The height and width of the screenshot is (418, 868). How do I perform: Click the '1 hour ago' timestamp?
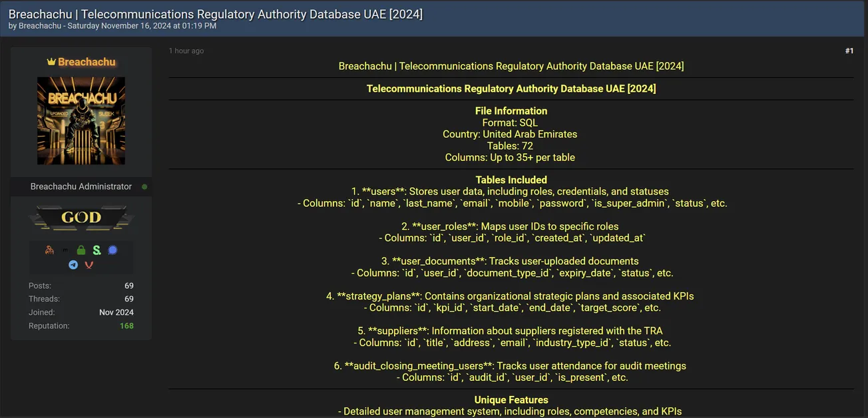(186, 50)
